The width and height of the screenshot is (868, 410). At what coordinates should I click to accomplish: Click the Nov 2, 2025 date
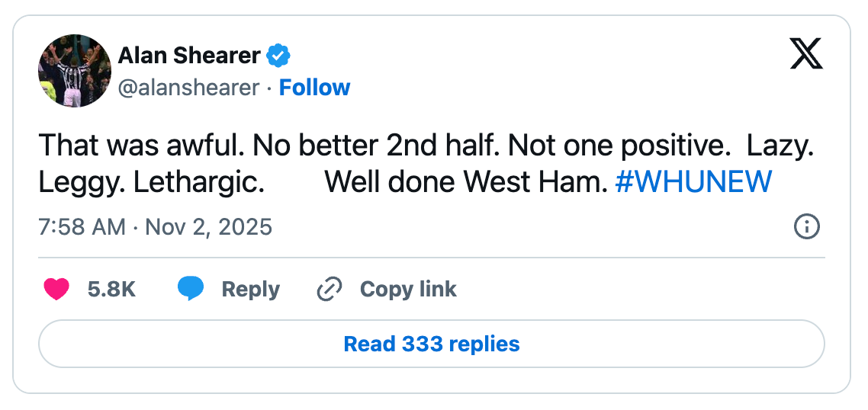point(208,227)
